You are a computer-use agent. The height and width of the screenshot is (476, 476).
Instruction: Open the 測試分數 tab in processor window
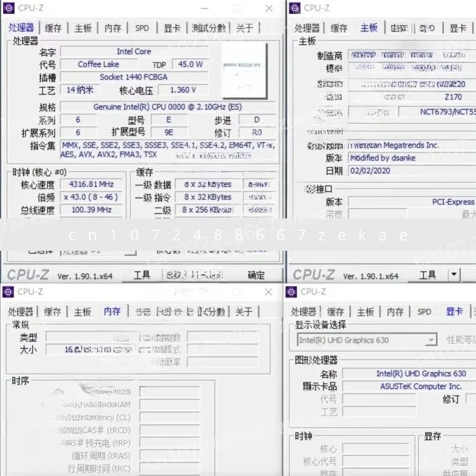point(209,28)
